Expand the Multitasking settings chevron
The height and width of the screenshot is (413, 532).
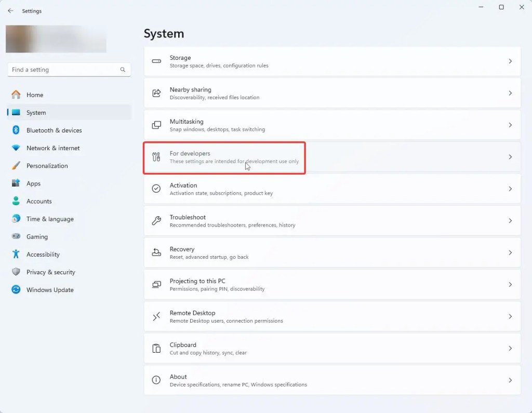pos(510,125)
